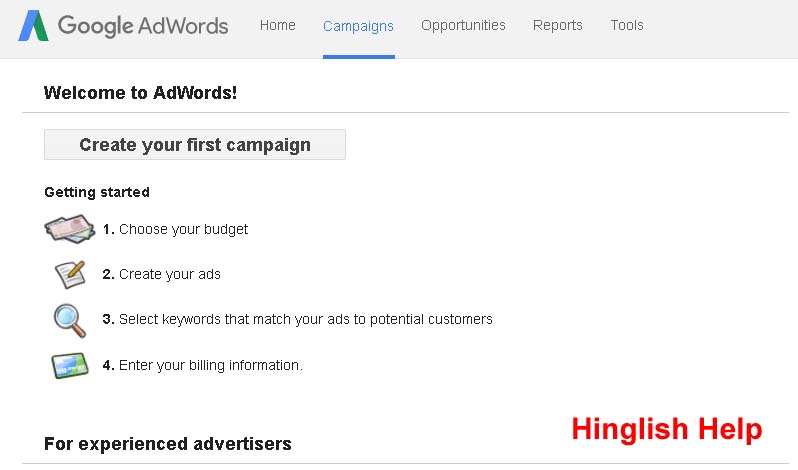Open the Opportunities tab
The image size is (798, 470).
(x=463, y=26)
